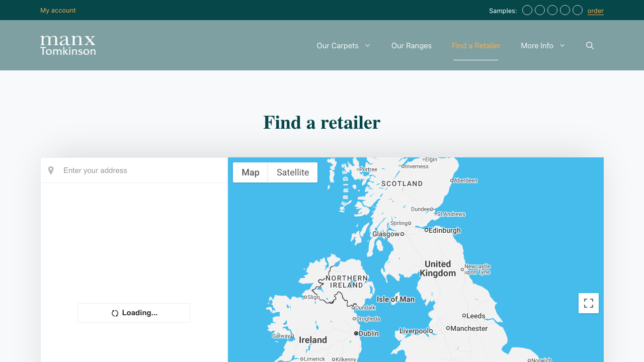
Task: Open the Our Ranges page
Action: pyautogui.click(x=411, y=45)
